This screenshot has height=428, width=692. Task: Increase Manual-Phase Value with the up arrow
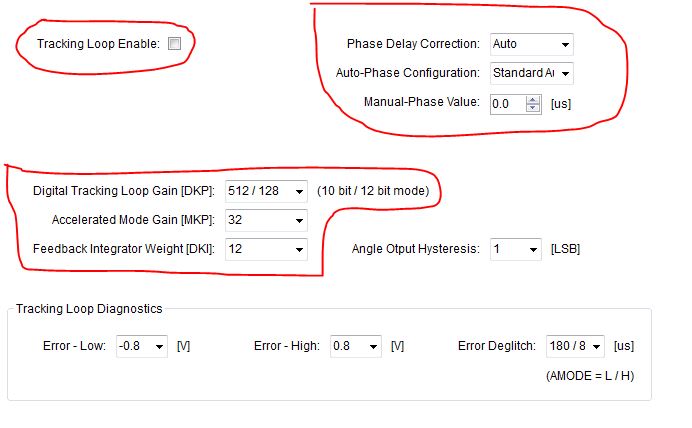533,100
